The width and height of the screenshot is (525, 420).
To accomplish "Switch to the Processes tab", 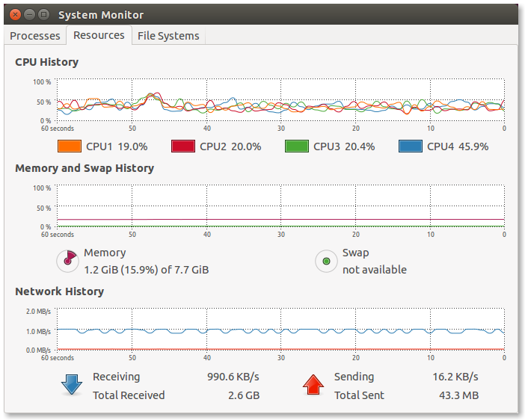I will pyautogui.click(x=34, y=36).
